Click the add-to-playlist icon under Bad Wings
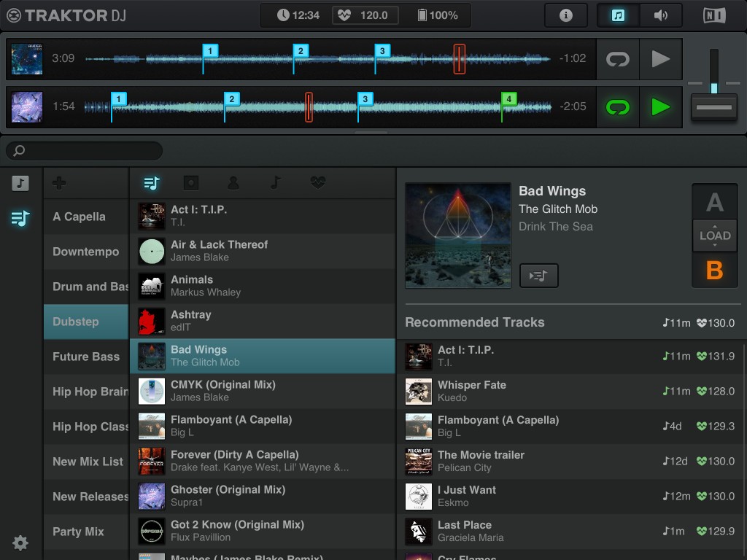This screenshot has width=747, height=560. click(538, 276)
